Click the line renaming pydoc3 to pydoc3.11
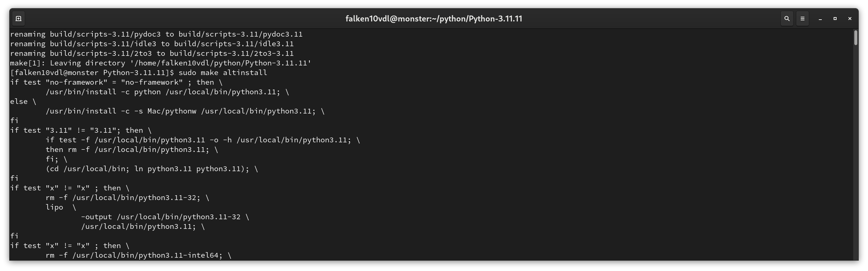The width and height of the screenshot is (868, 271). coord(156,34)
